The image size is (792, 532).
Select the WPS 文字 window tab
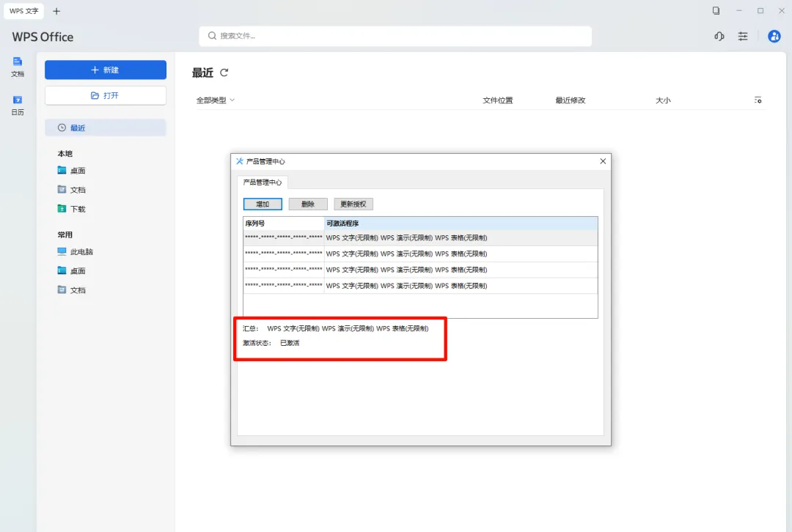tap(23, 11)
